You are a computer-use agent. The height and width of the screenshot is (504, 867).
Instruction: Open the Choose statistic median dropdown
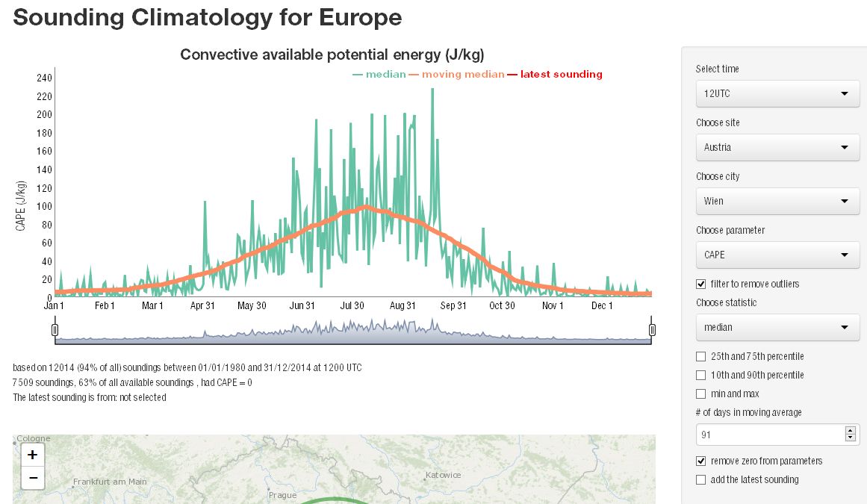pyautogui.click(x=777, y=327)
